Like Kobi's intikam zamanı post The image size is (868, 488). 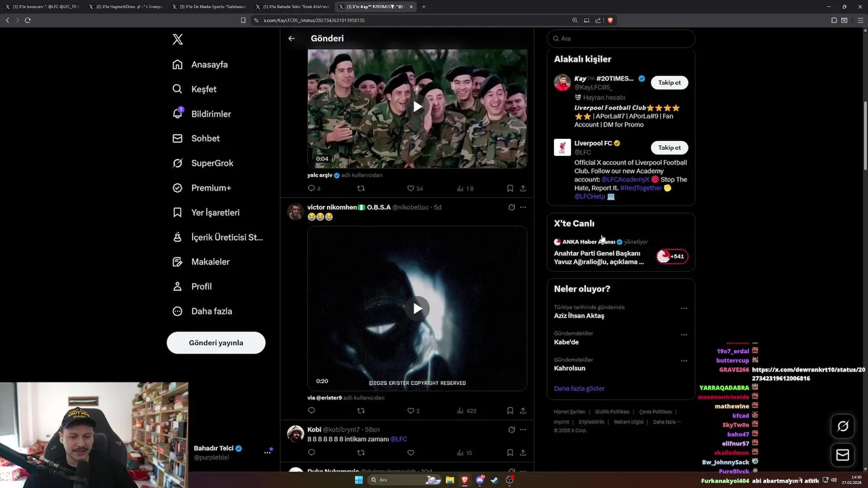click(410, 453)
